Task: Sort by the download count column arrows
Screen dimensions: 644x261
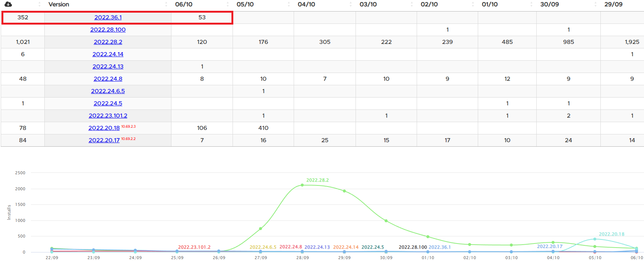Action: click(x=40, y=4)
